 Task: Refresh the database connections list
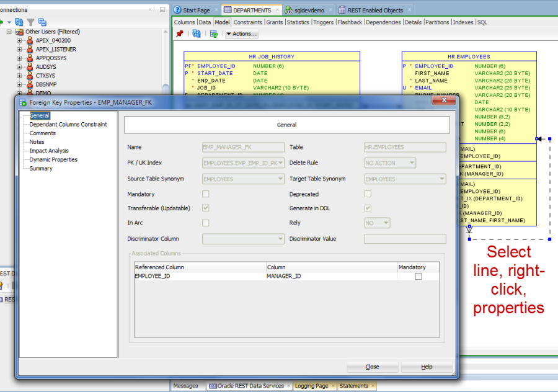(19, 20)
